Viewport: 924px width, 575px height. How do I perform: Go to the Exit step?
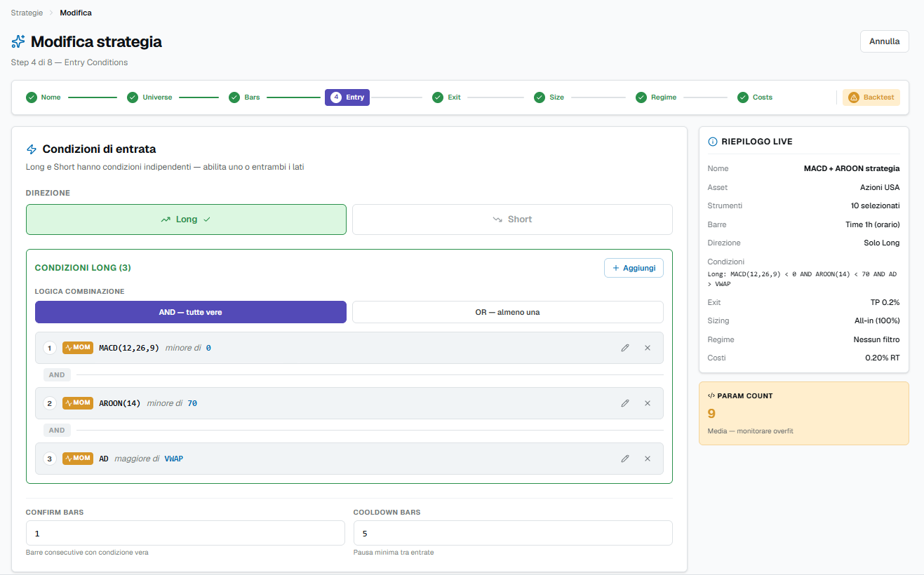click(447, 97)
